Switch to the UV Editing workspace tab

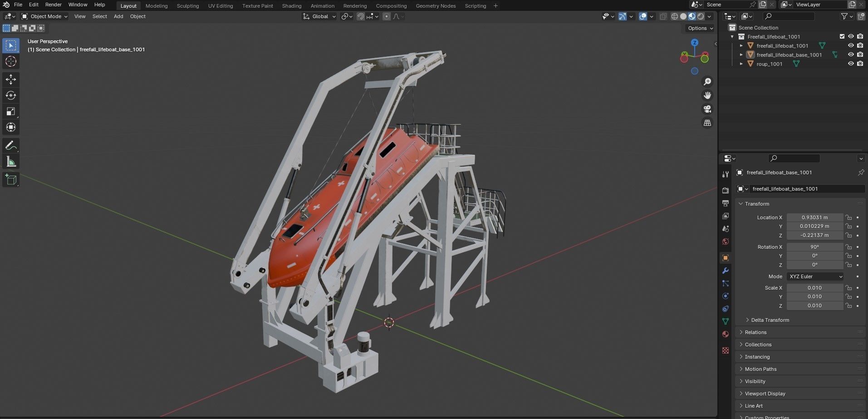[x=221, y=6]
